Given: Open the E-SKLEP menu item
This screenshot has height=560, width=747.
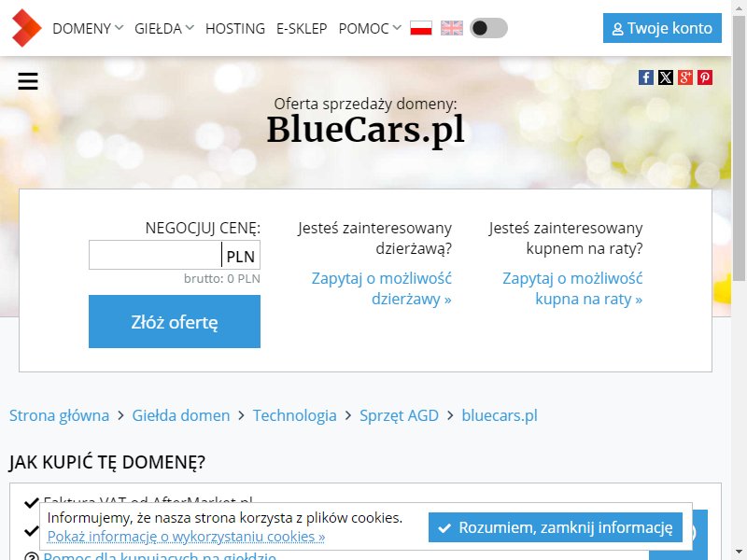Looking at the screenshot, I should click(302, 29).
